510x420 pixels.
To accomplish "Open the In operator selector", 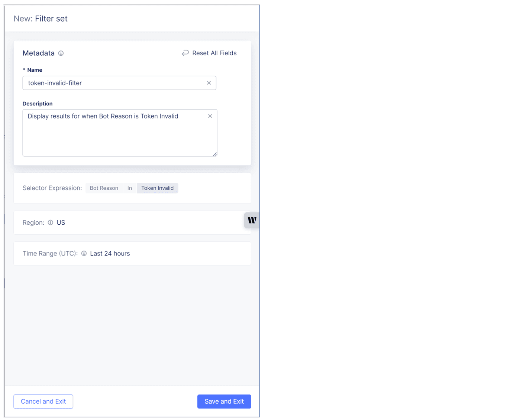I will pyautogui.click(x=130, y=188).
